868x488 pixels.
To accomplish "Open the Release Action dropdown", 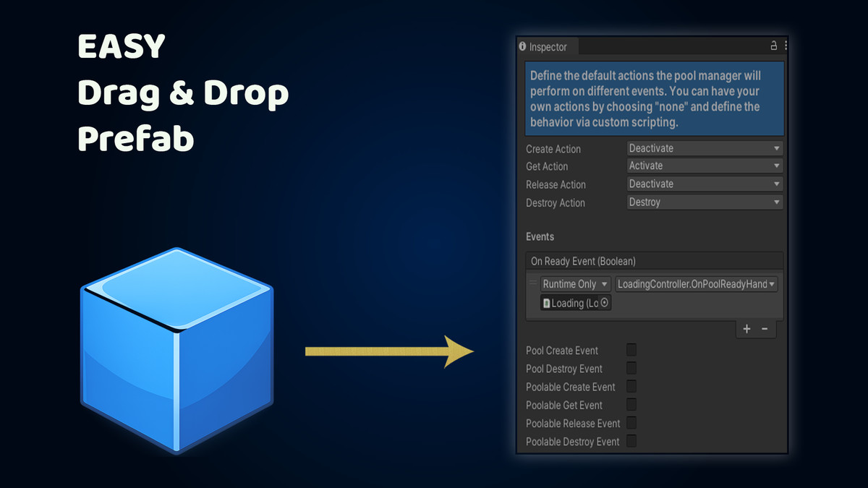I will (x=705, y=184).
